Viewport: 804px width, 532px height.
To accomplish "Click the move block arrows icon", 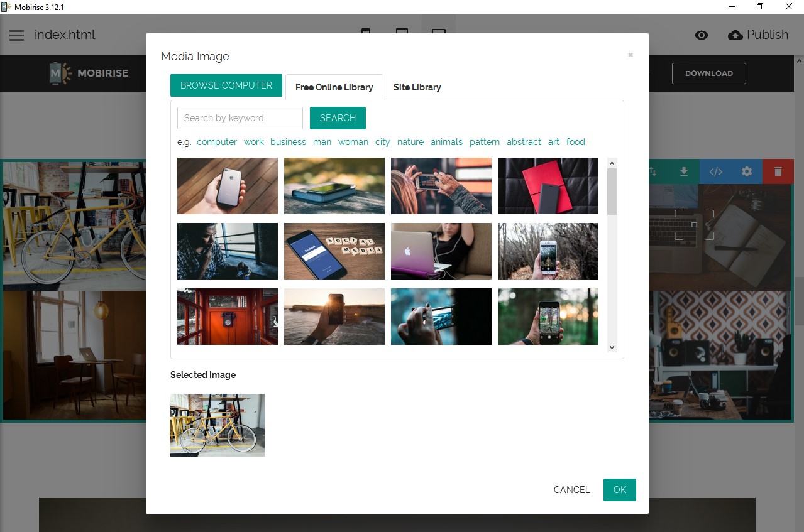I will tap(654, 171).
